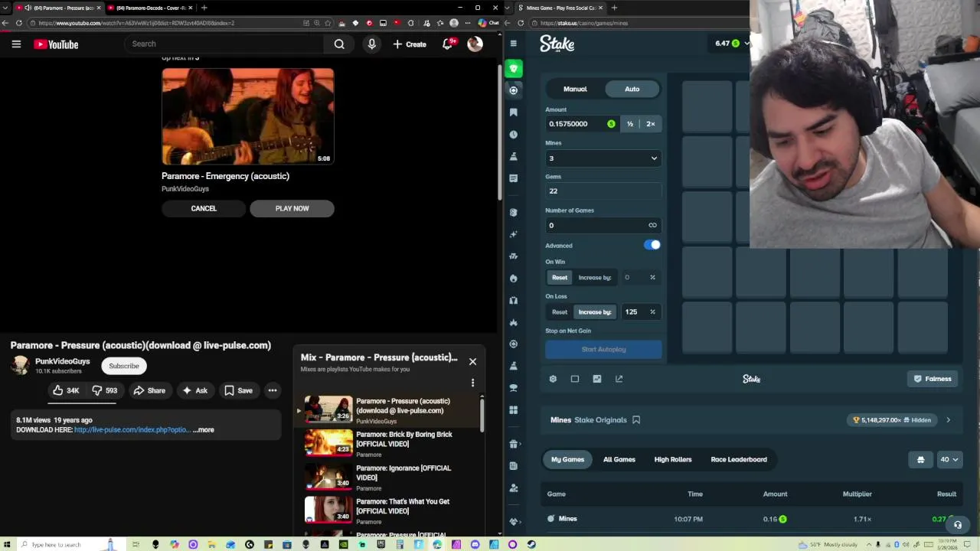Open Mines count dropdown
The width and height of the screenshot is (980, 551).
pos(603,158)
